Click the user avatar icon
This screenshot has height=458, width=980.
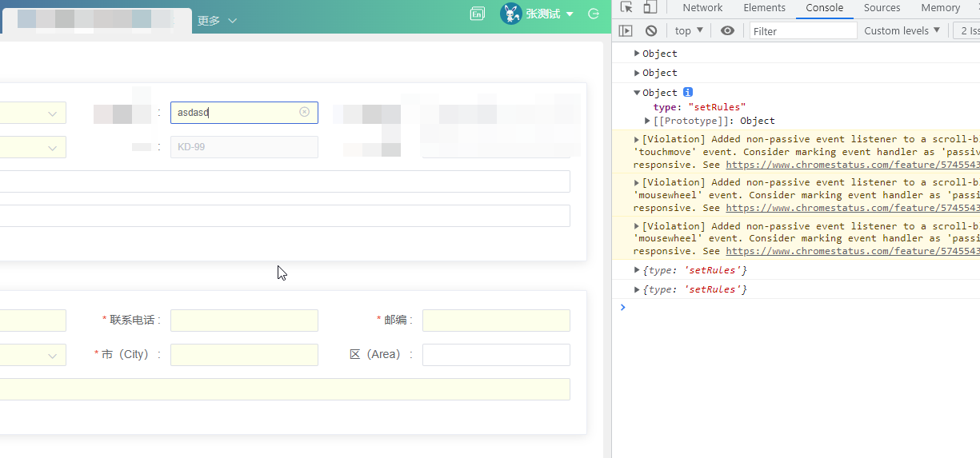pos(510,14)
